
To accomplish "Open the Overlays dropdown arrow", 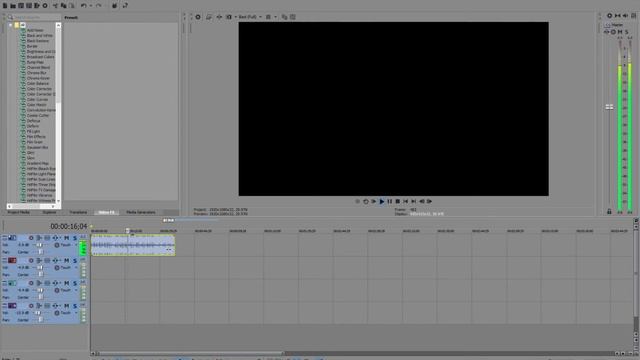I will point(275,17).
